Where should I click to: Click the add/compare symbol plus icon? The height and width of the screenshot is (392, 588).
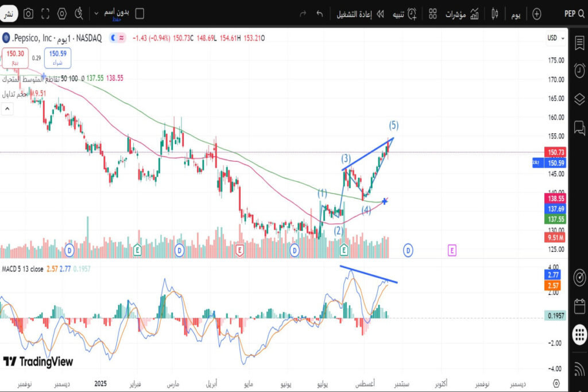point(537,14)
